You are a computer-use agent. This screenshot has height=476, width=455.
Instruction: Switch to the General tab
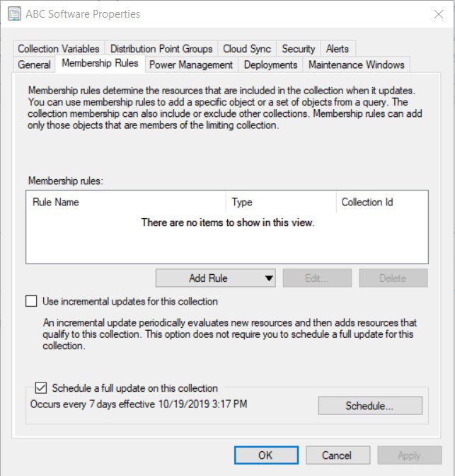pos(34,64)
